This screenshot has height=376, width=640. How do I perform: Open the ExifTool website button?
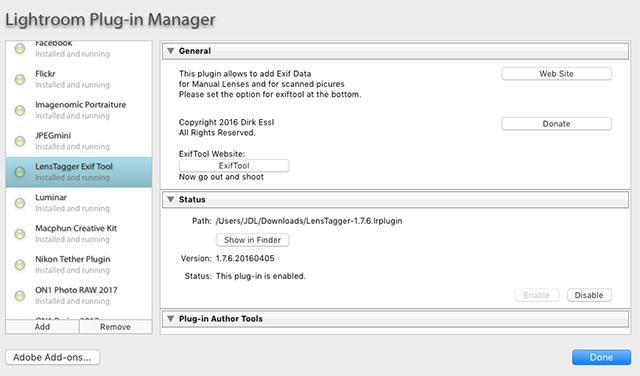click(234, 165)
